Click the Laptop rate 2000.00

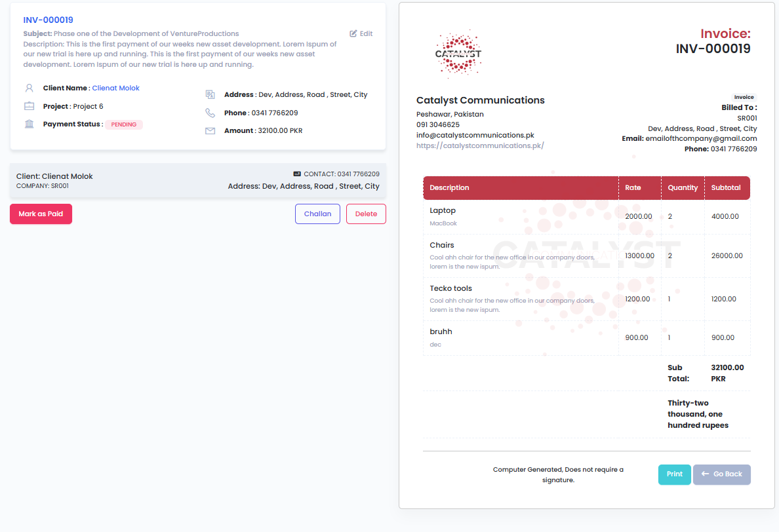click(639, 216)
